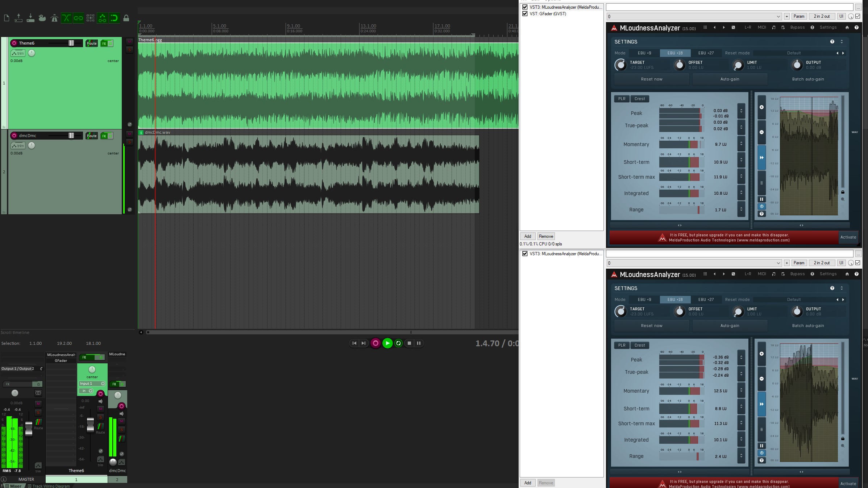Click Bypass in upper analyzer header
This screenshot has width=868, height=488.
(x=797, y=28)
